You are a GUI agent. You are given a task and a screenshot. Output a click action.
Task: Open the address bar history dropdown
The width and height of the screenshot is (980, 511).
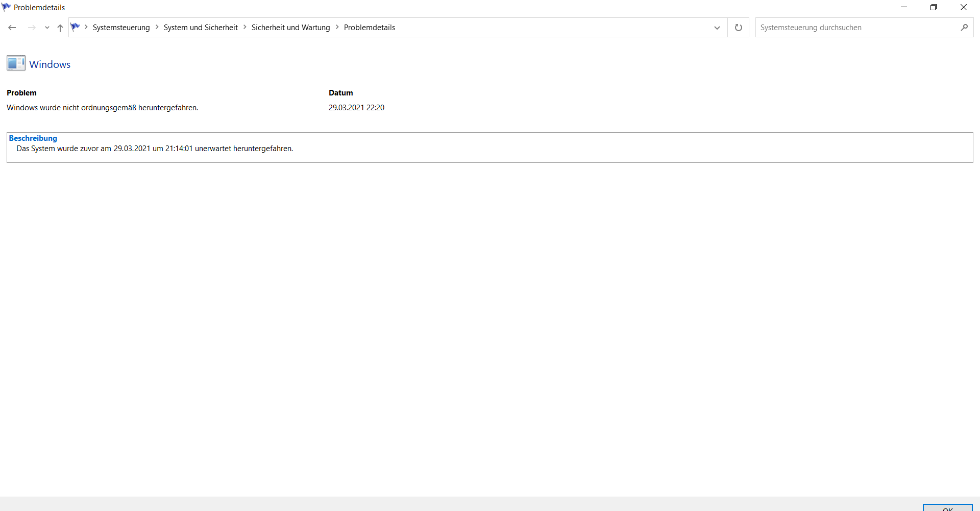coord(717,28)
